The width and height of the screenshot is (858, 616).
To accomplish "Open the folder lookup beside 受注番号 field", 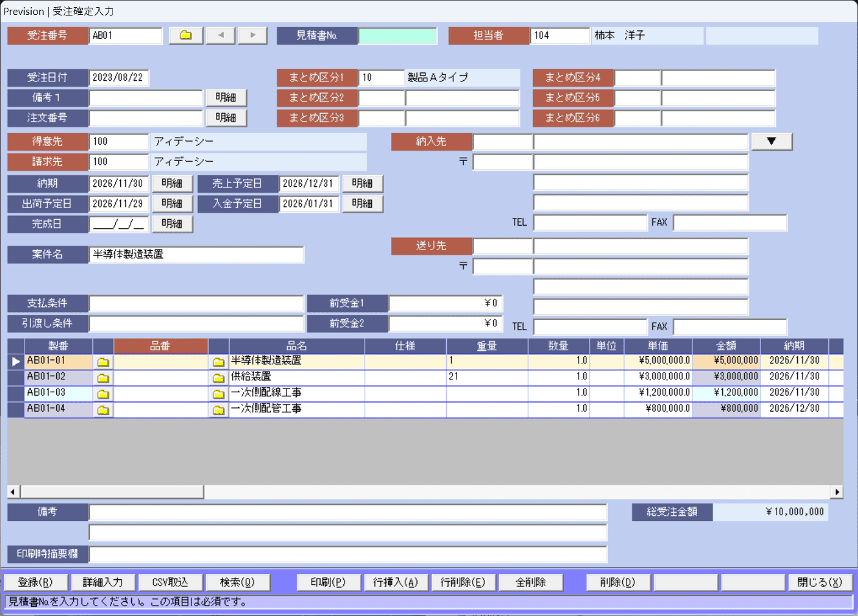I will (x=186, y=36).
